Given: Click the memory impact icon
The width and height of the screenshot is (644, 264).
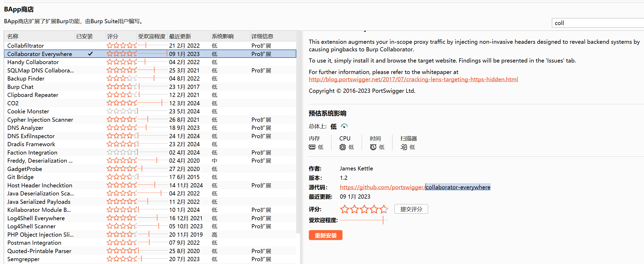Looking at the screenshot, I should click(312, 147).
